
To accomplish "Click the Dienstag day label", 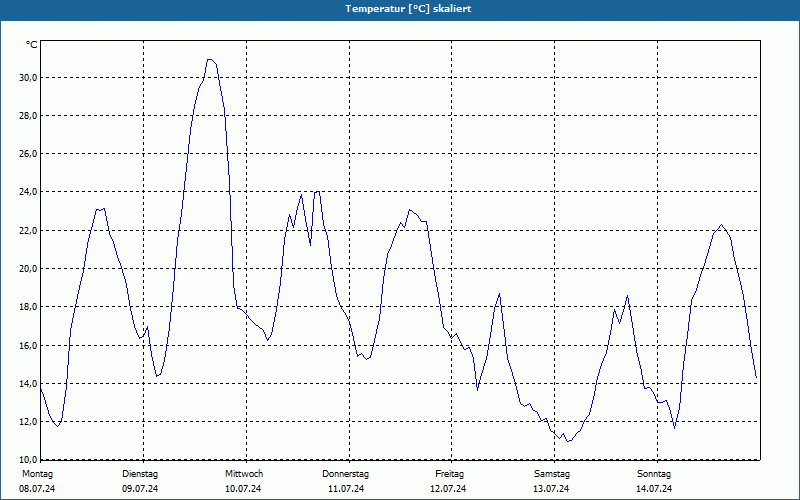I will tap(140, 474).
